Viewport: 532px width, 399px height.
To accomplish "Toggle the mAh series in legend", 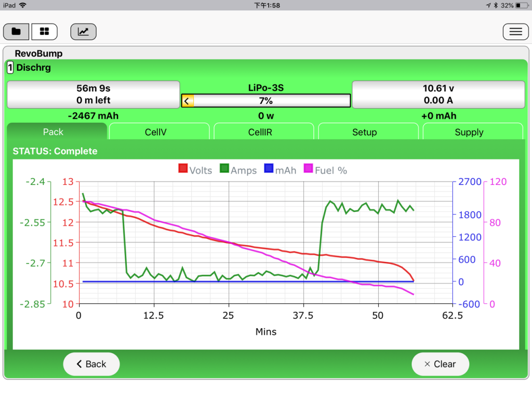I will tap(280, 169).
